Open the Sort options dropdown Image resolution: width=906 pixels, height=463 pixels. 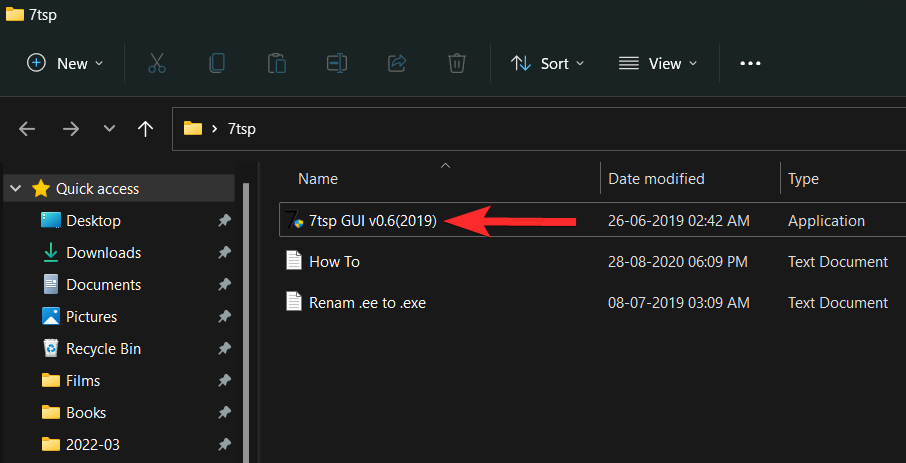[x=546, y=63]
